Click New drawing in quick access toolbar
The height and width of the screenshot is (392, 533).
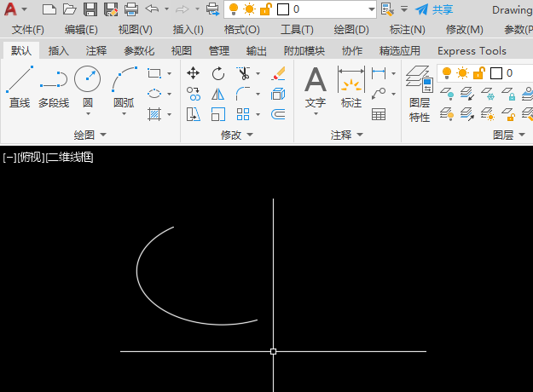[x=49, y=9]
